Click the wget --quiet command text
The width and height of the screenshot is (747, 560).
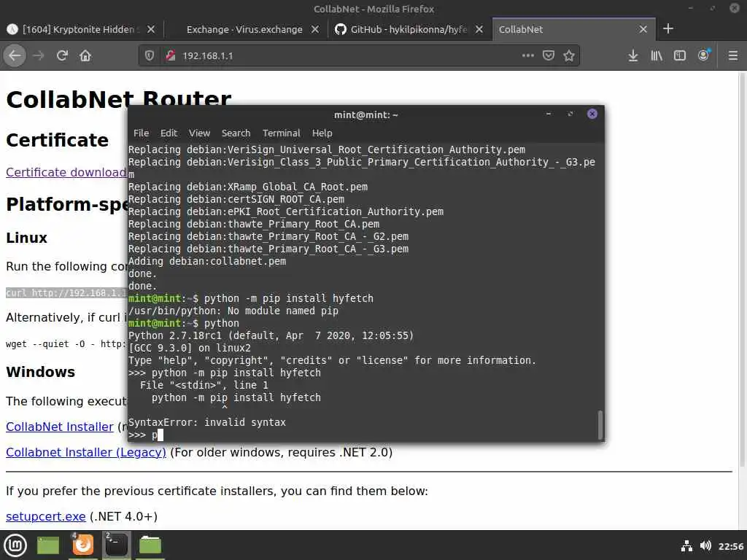click(x=66, y=344)
